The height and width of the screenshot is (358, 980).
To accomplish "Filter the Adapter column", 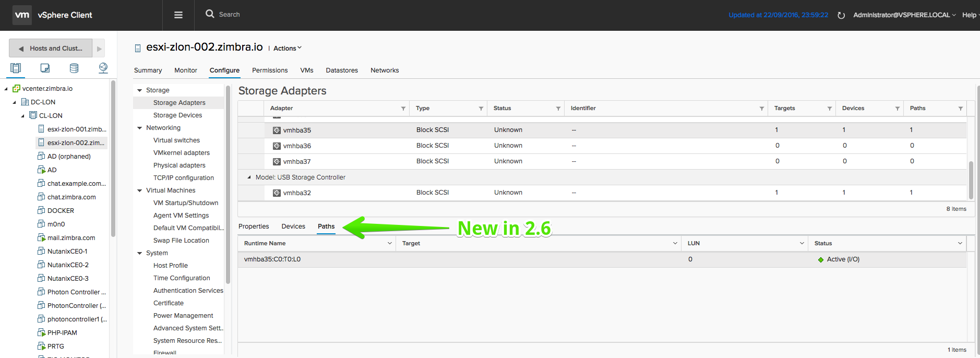I will tap(403, 109).
